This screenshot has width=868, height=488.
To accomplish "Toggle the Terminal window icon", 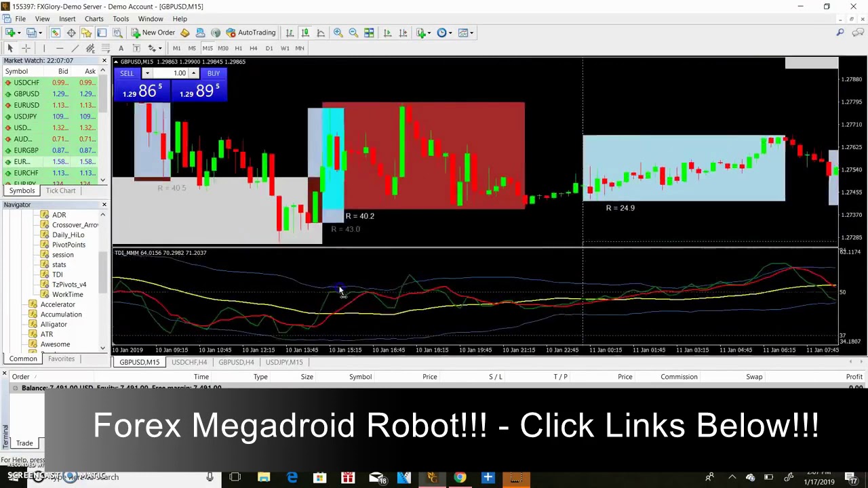I will tap(102, 33).
